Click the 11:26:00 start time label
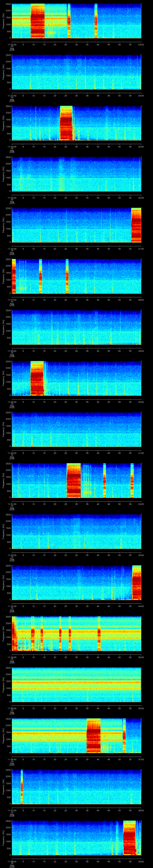 12,249
